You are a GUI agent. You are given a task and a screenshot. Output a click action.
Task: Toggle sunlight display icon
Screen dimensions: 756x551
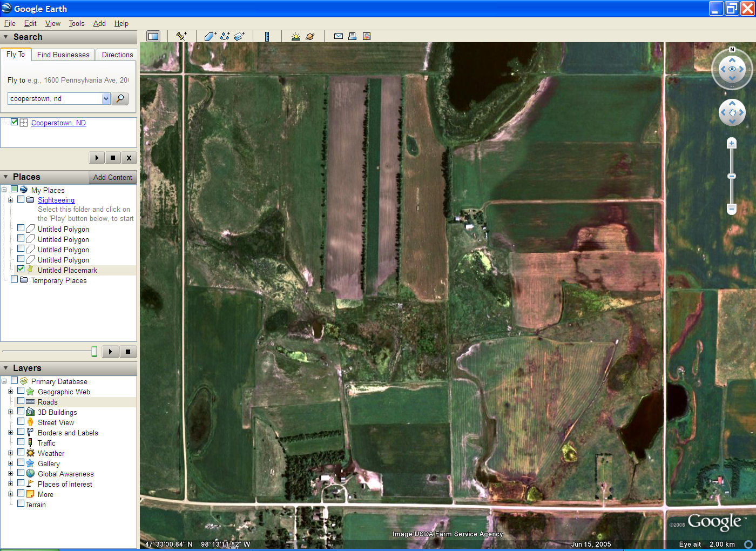point(295,36)
